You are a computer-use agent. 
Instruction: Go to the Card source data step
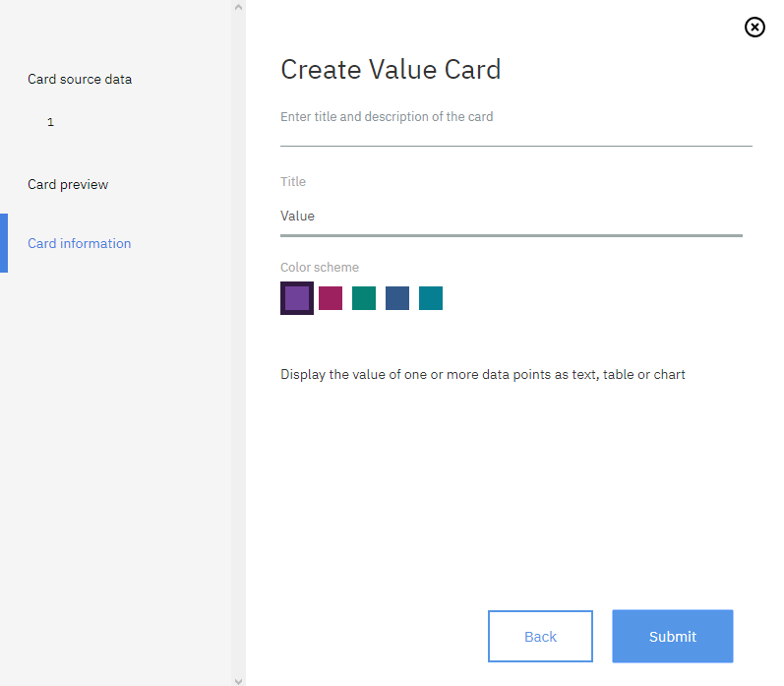[80, 79]
